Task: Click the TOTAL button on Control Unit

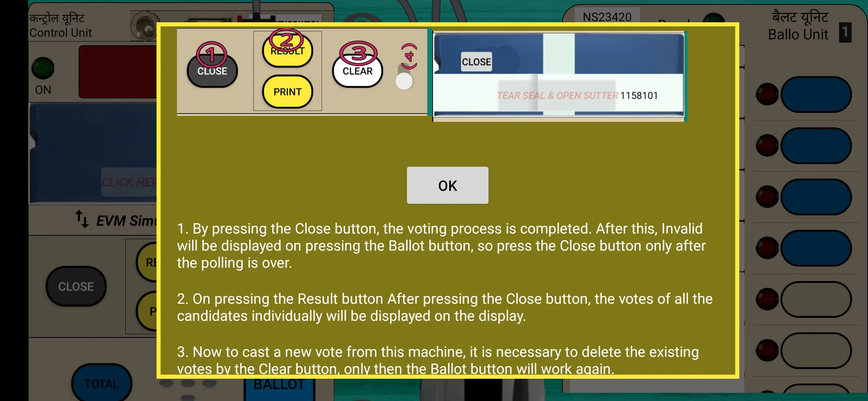Action: (101, 384)
